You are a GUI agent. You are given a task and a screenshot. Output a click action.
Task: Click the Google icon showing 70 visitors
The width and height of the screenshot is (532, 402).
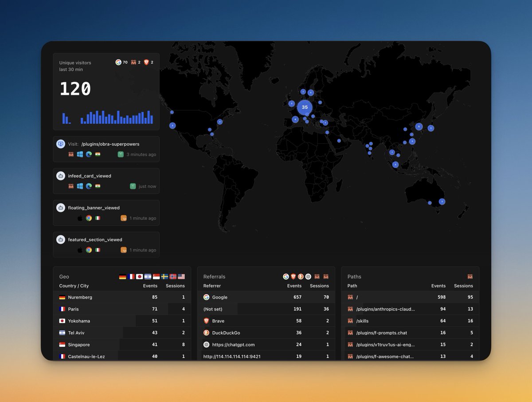118,63
